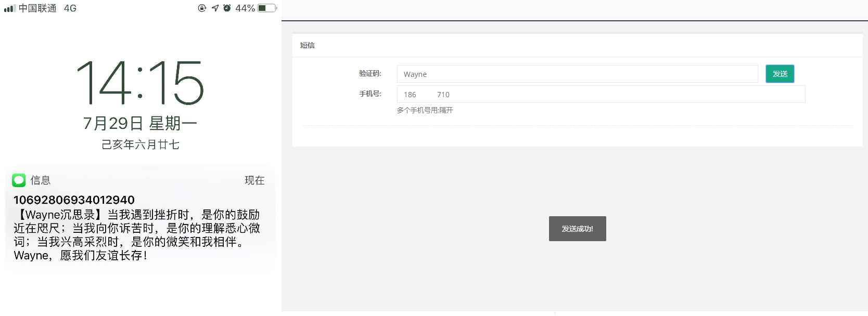Click the 验证码 label
This screenshot has width=868, height=316.
[370, 73]
